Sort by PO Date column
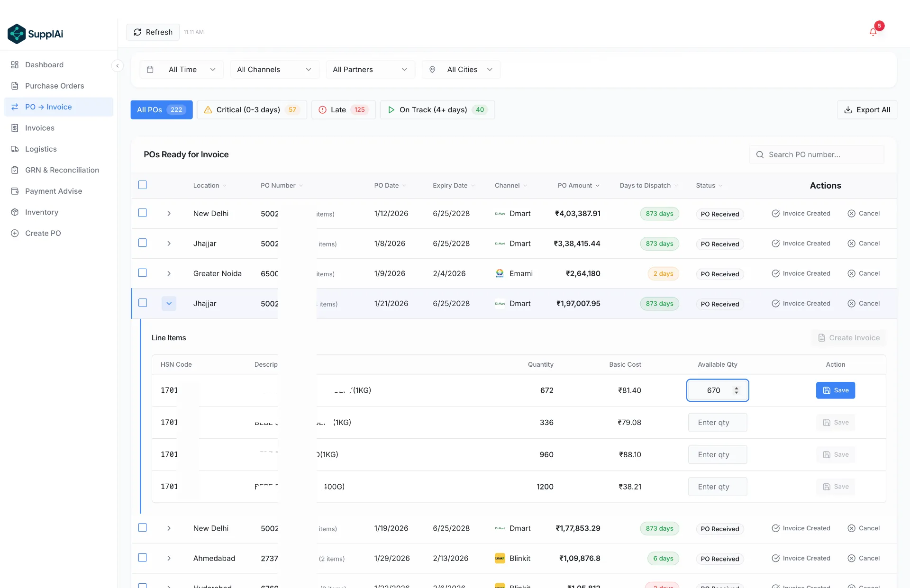 click(x=390, y=186)
